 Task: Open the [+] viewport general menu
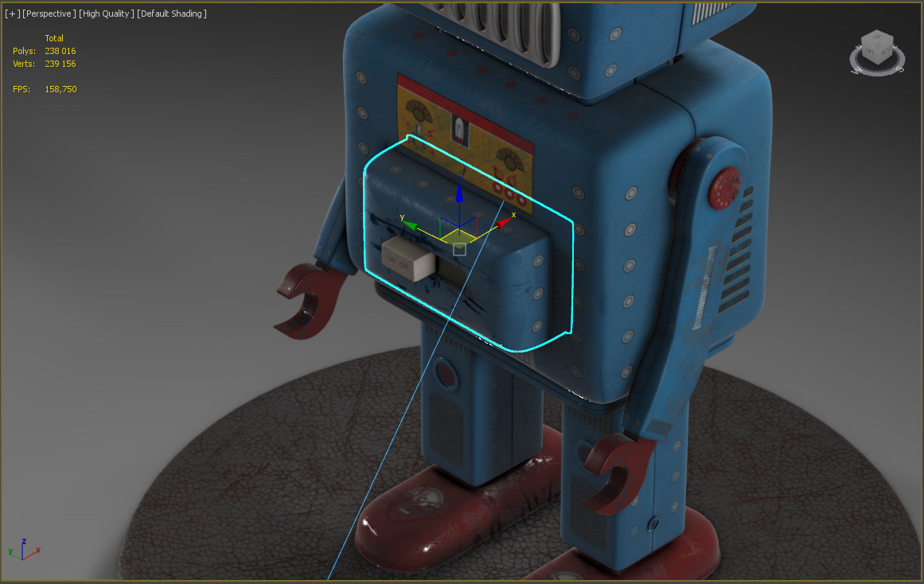pyautogui.click(x=12, y=14)
